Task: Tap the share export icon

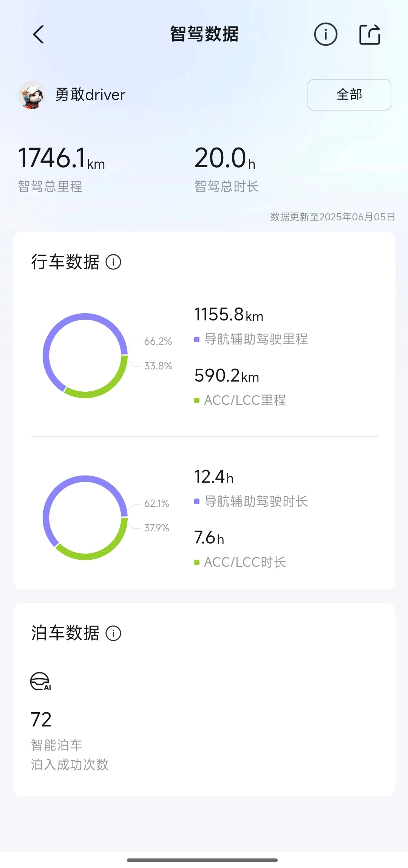Action: 369,34
